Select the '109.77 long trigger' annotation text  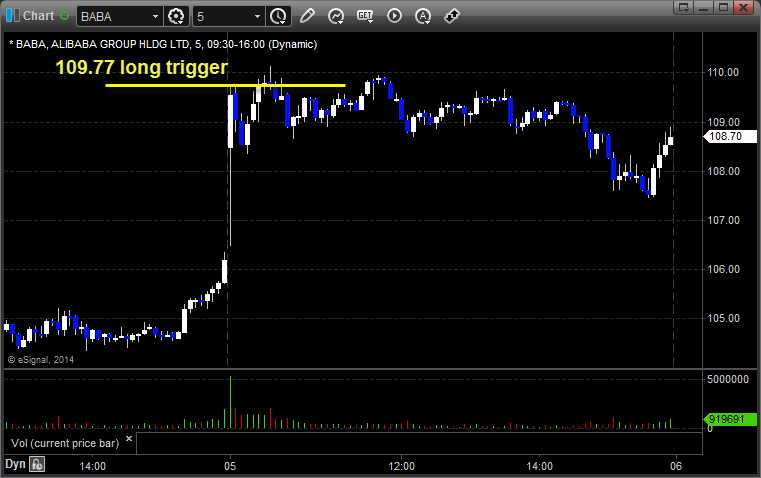141,67
